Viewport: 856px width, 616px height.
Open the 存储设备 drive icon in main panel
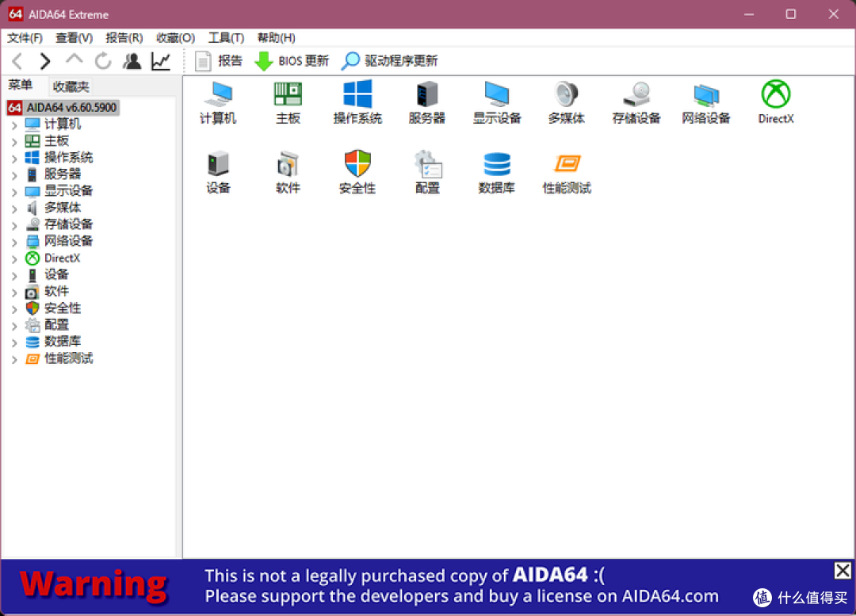pos(636,102)
